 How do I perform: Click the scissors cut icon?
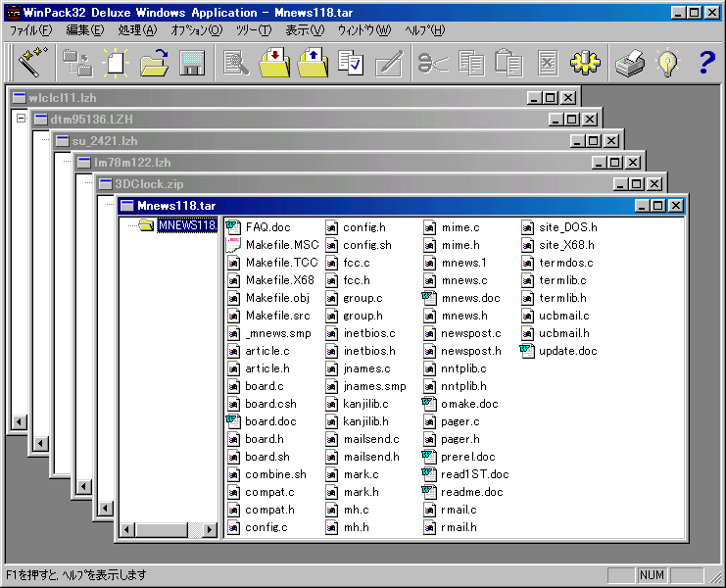432,62
